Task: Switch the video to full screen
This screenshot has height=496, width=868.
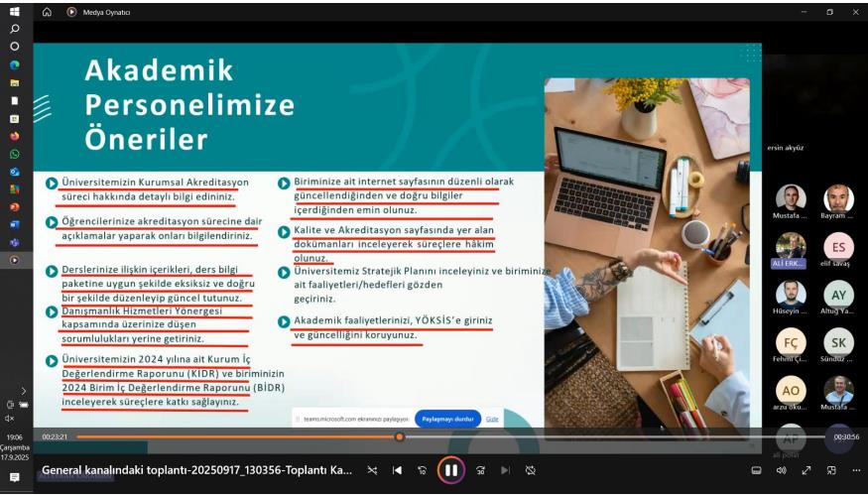Action: tap(806, 470)
